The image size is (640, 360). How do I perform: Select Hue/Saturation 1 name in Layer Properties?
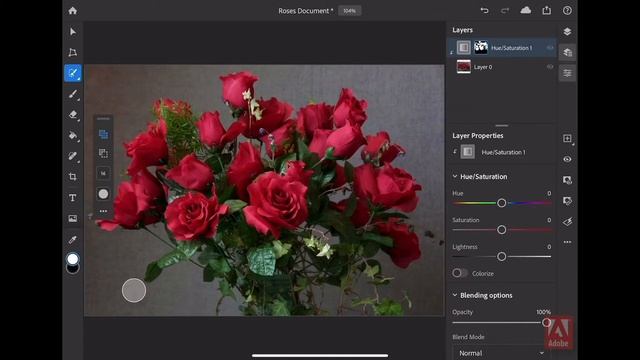point(503,152)
